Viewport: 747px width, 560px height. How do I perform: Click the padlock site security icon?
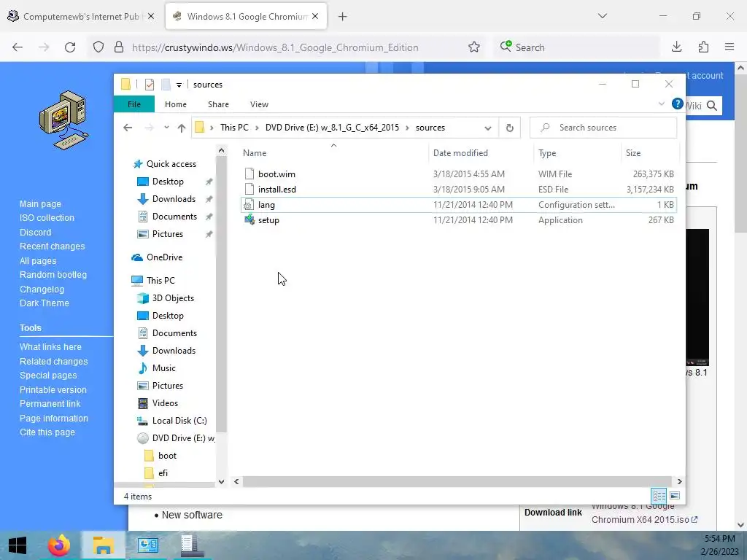point(119,47)
